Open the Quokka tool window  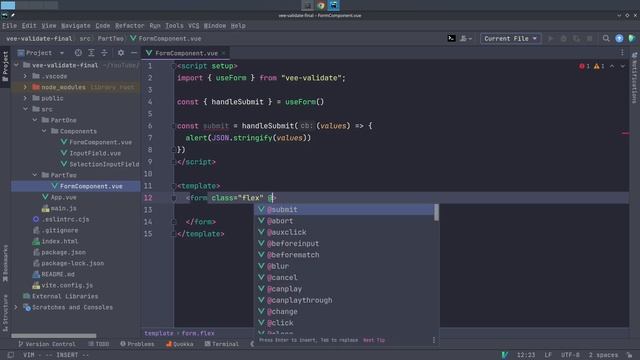(180, 344)
